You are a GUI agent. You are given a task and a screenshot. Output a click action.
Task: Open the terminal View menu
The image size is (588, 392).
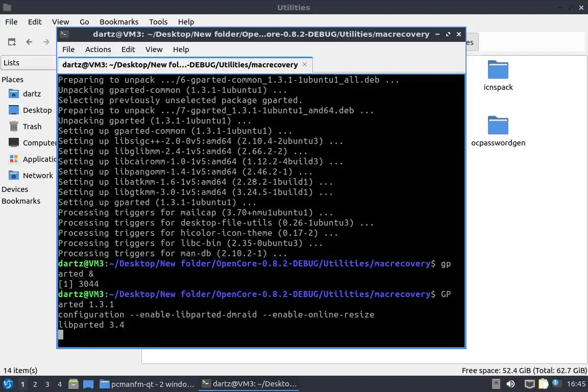coord(154,50)
